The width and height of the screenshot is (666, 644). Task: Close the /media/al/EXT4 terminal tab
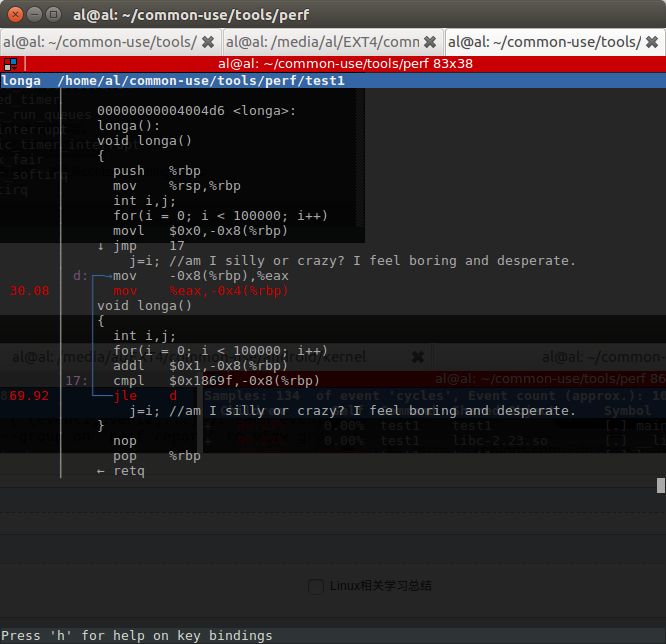pyautogui.click(x=430, y=42)
